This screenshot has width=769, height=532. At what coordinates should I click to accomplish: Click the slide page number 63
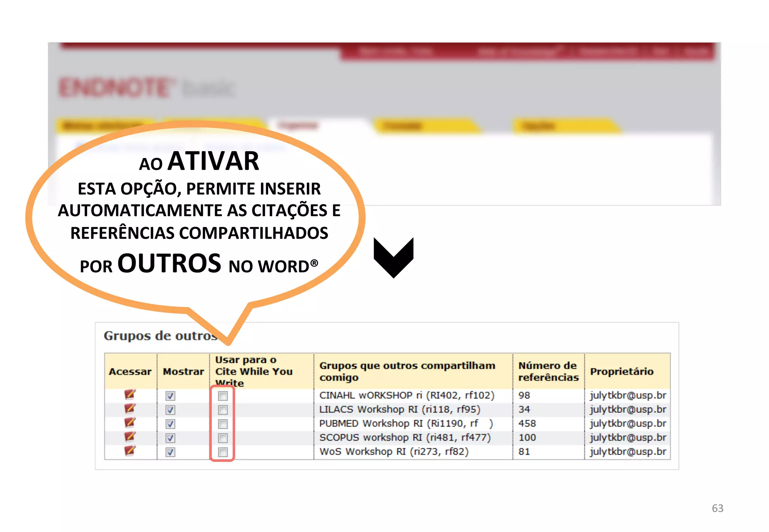click(717, 508)
